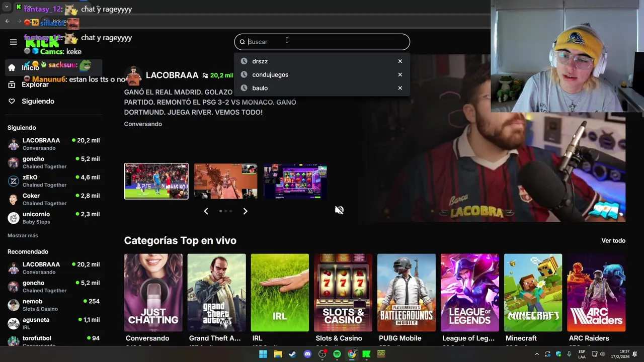
Task: Focus the Buscar search field
Action: coord(322,42)
